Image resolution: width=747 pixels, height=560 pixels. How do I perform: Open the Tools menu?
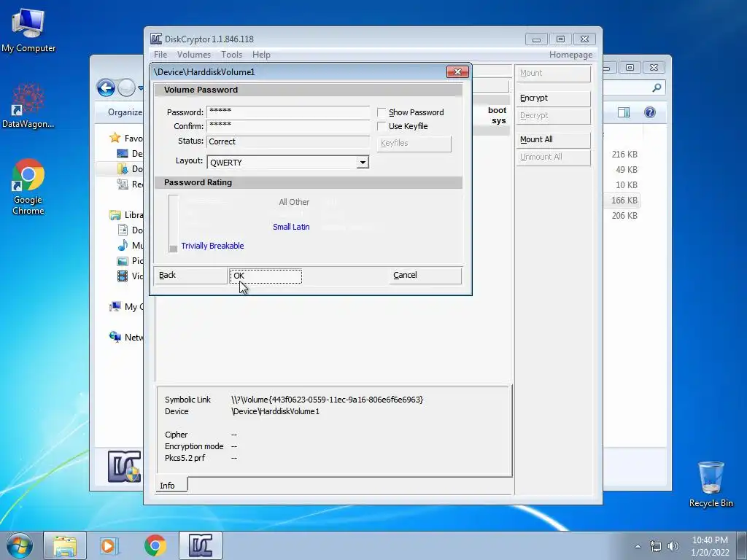coord(231,55)
